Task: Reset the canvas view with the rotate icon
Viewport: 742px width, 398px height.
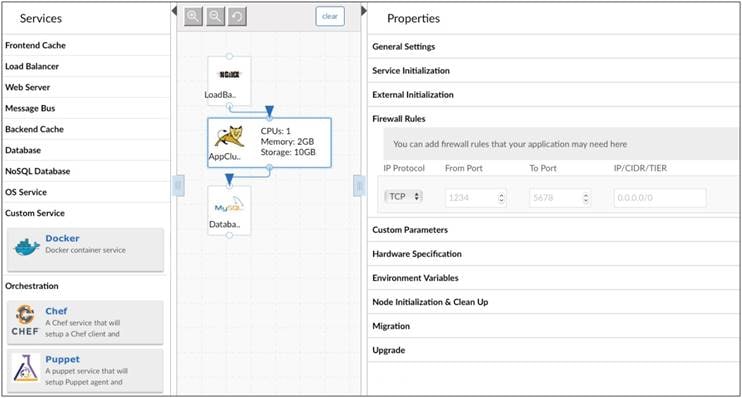Action: coord(237,17)
